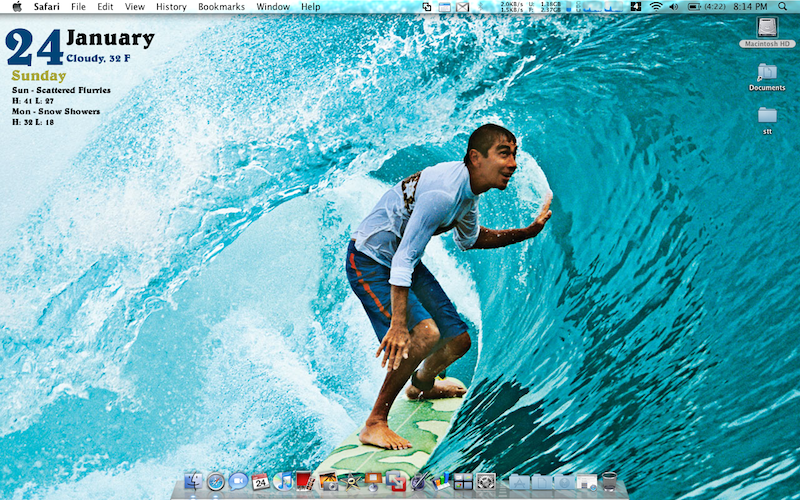Open the volume control in menu bar
This screenshot has height=500, width=800.
673,7
